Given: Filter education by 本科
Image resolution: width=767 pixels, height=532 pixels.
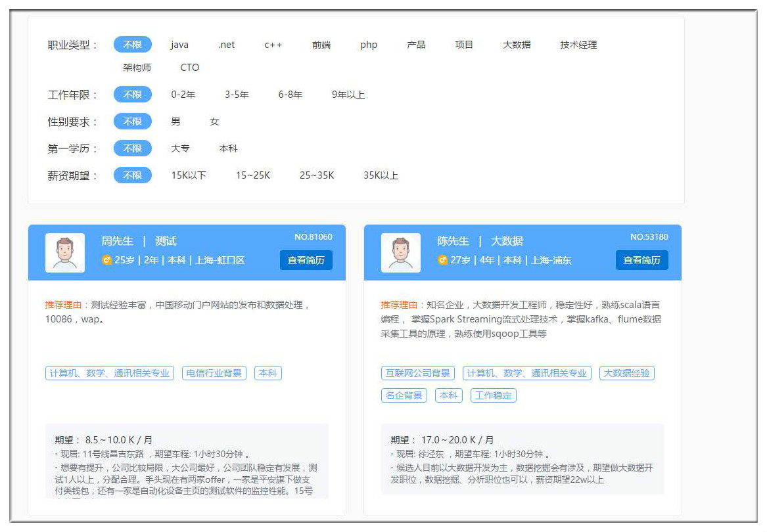Looking at the screenshot, I should [x=228, y=148].
